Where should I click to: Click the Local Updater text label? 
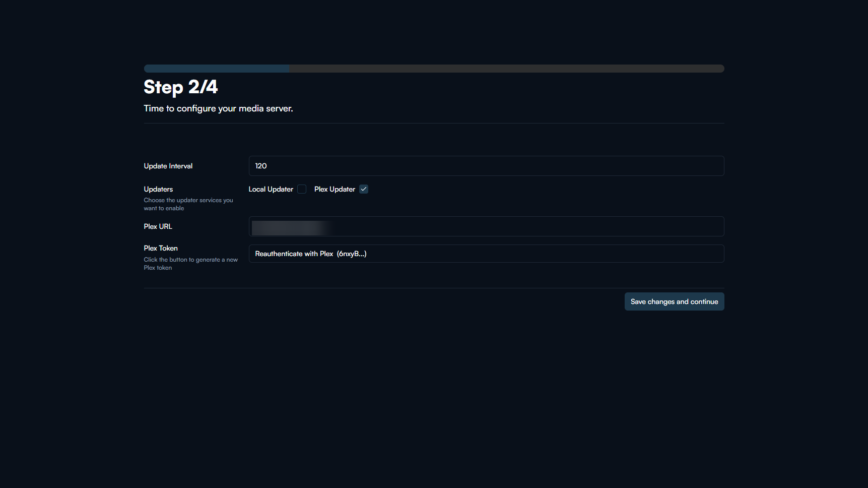(271, 189)
